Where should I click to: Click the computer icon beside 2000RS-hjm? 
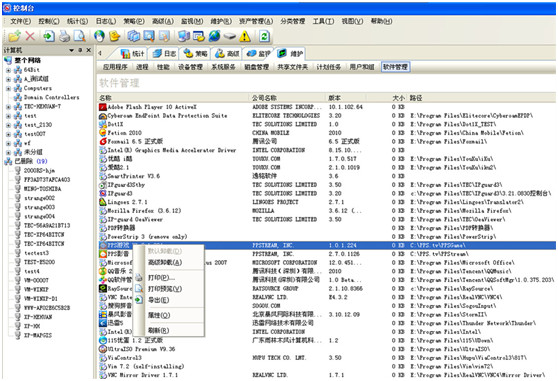pos(18,170)
